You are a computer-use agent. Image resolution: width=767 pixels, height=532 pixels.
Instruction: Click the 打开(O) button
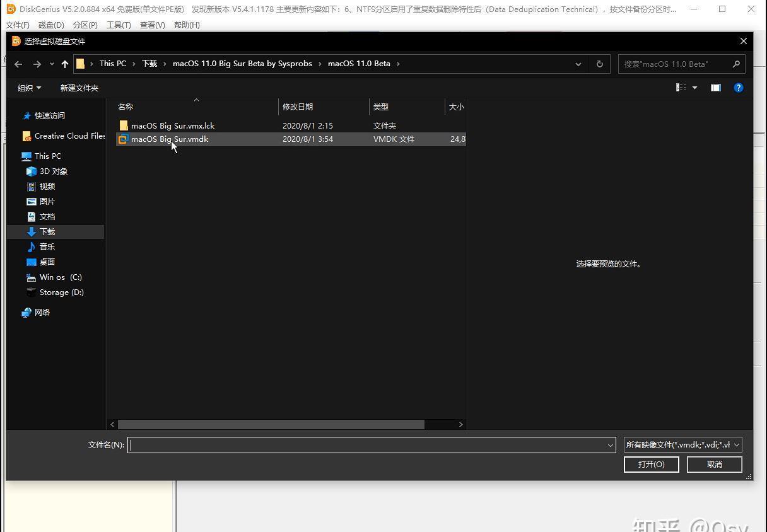pos(652,465)
